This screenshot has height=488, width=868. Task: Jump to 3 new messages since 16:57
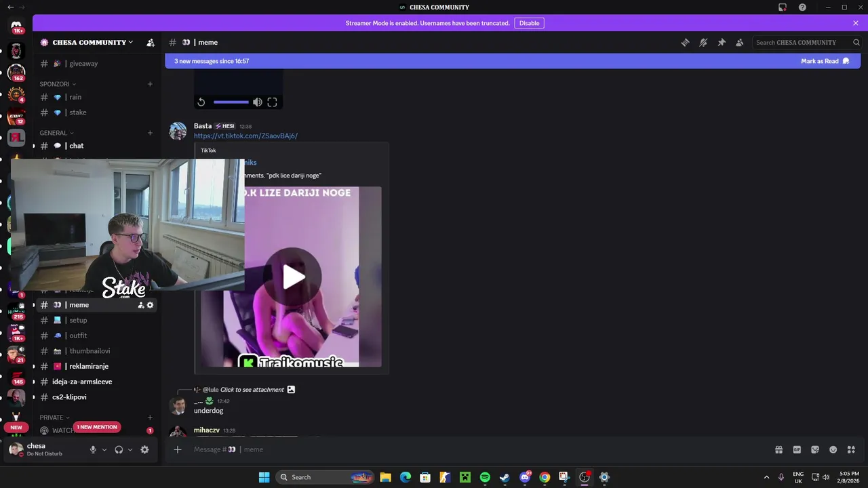tap(212, 61)
